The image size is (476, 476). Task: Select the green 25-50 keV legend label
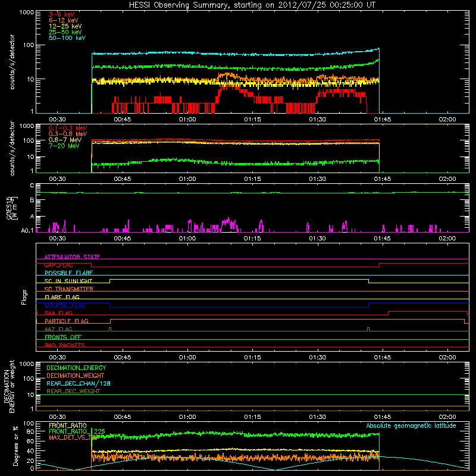[x=65, y=32]
